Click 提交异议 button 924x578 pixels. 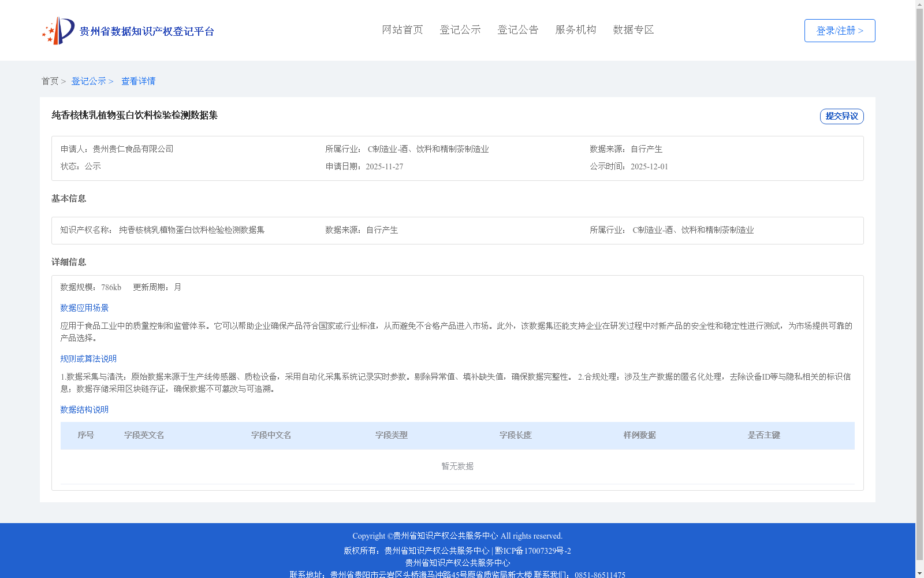(x=841, y=116)
